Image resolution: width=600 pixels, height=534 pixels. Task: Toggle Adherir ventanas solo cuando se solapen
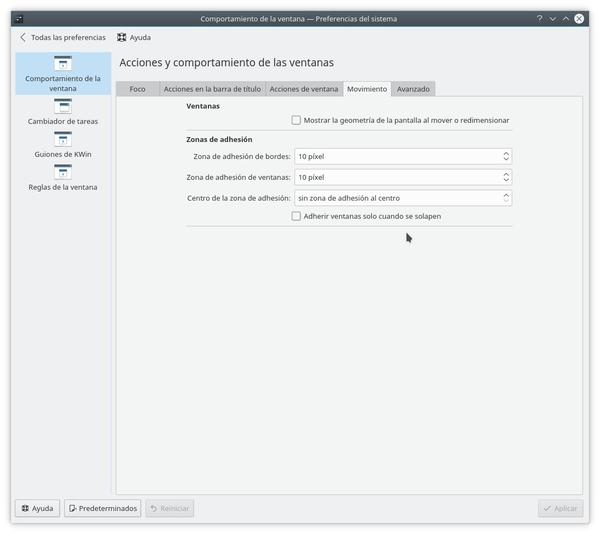[x=296, y=216]
